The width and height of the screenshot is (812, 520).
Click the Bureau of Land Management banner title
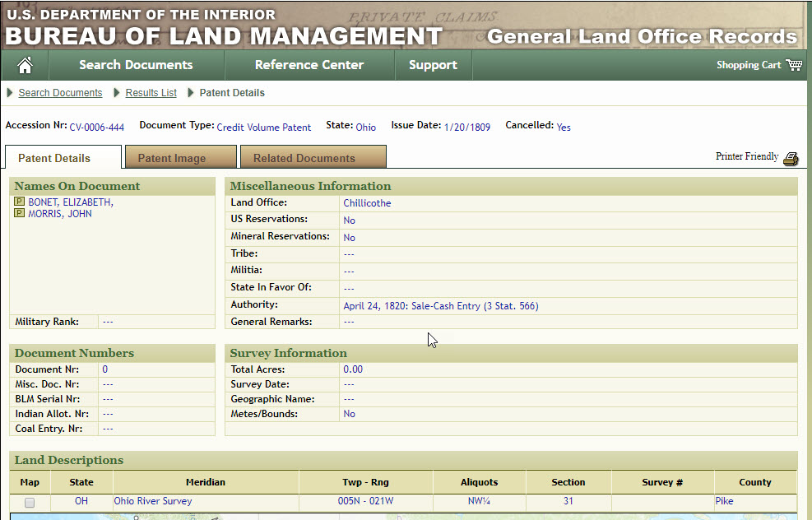pos(224,36)
